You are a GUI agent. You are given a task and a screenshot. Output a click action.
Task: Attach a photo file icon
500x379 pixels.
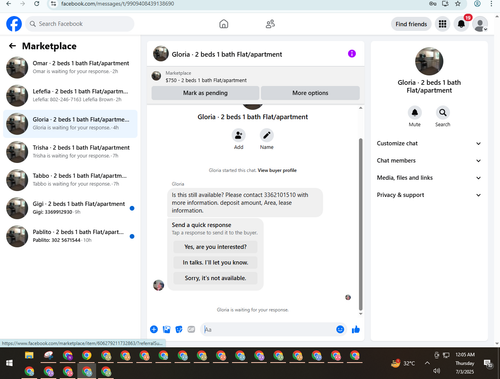166,329
